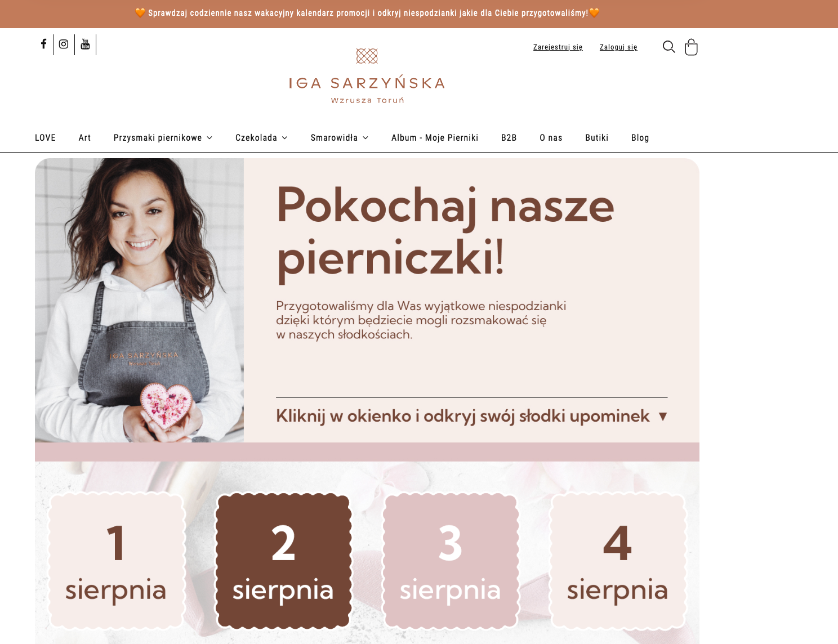The width and height of the screenshot is (838, 644).
Task: Open the Instagram profile icon
Action: click(64, 44)
